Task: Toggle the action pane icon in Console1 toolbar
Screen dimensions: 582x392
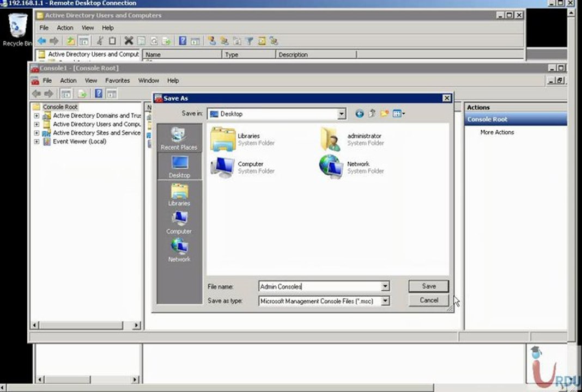Action: [111, 94]
